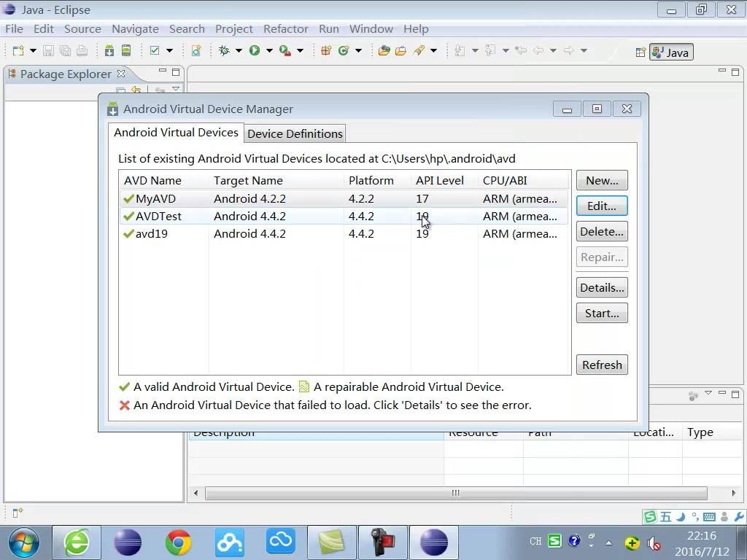
Task: Open the Refactor menu
Action: coord(286,29)
